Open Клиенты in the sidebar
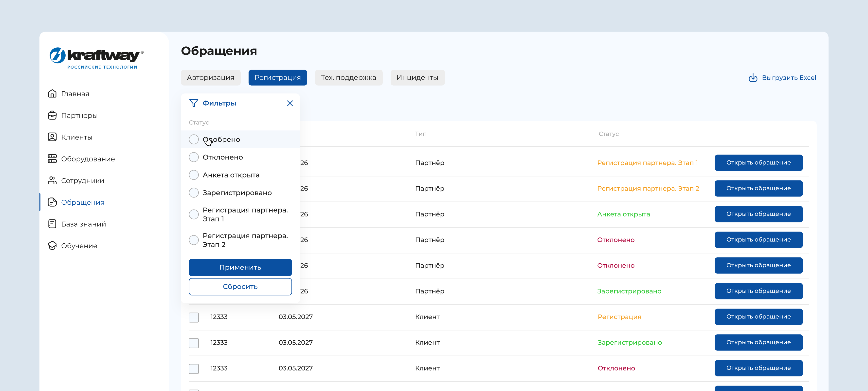The image size is (868, 391). tap(76, 137)
